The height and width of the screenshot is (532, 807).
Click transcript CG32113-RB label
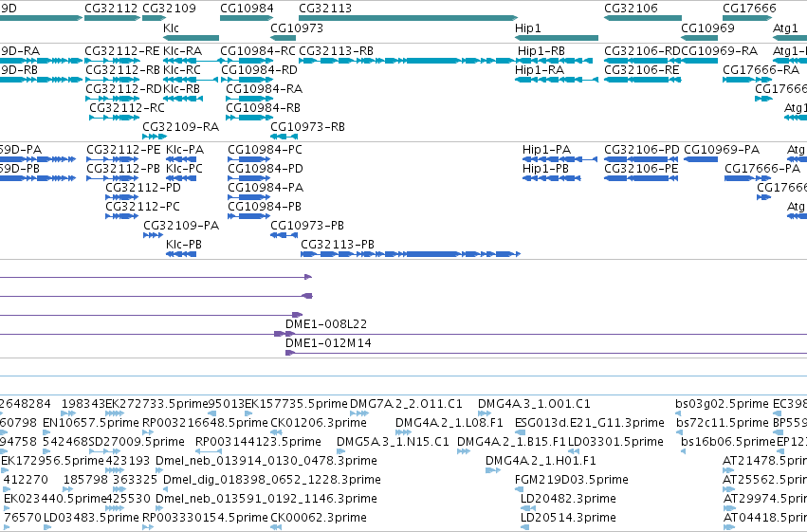coord(336,51)
